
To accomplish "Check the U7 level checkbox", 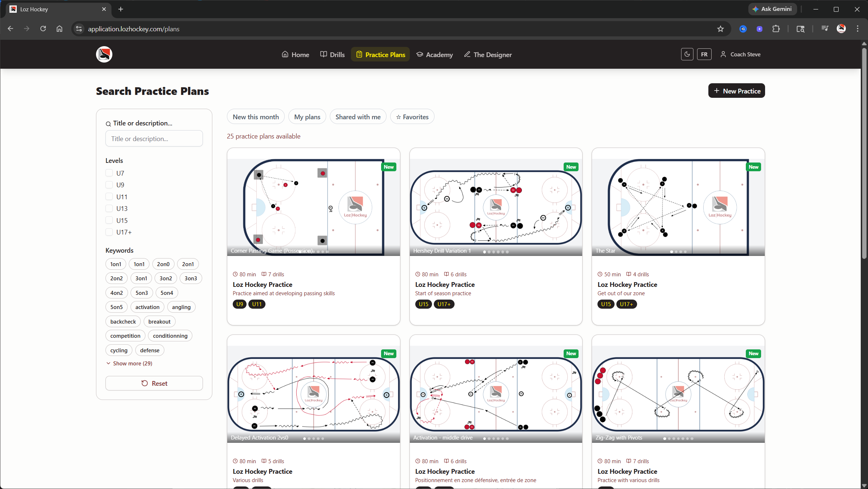I will pos(109,173).
